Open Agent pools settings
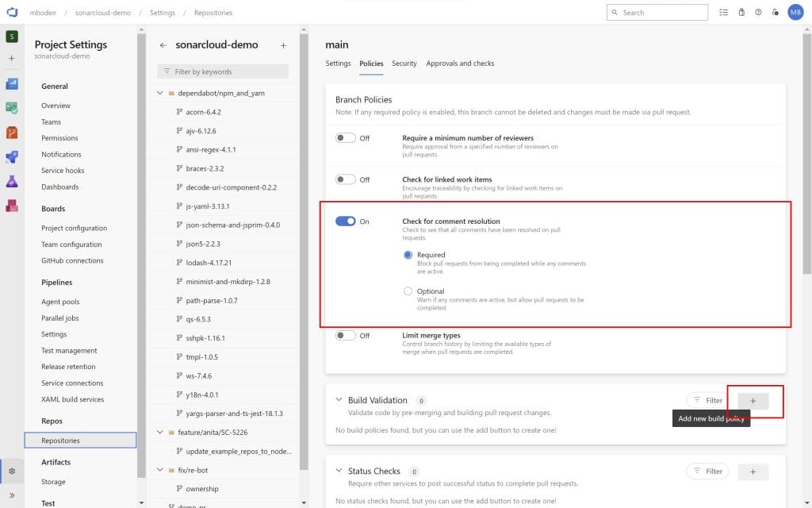The height and width of the screenshot is (508, 812). coord(60,302)
